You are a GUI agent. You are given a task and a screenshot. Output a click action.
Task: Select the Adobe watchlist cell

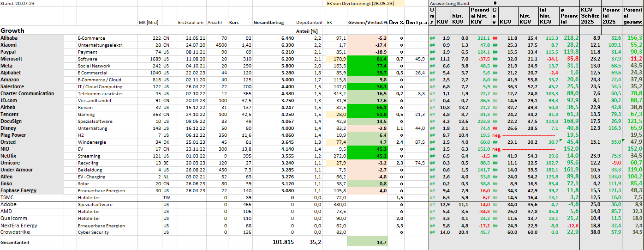pyautogui.click(x=32, y=204)
